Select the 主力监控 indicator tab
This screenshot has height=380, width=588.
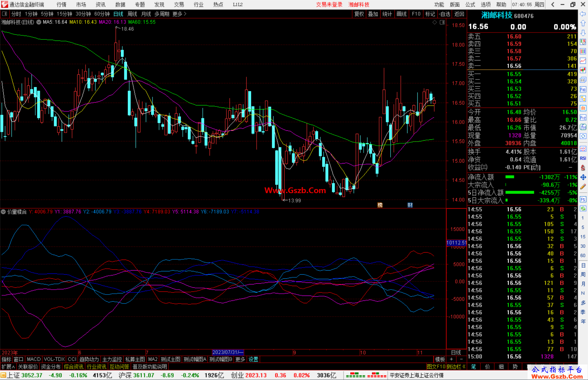pyautogui.click(x=112, y=359)
